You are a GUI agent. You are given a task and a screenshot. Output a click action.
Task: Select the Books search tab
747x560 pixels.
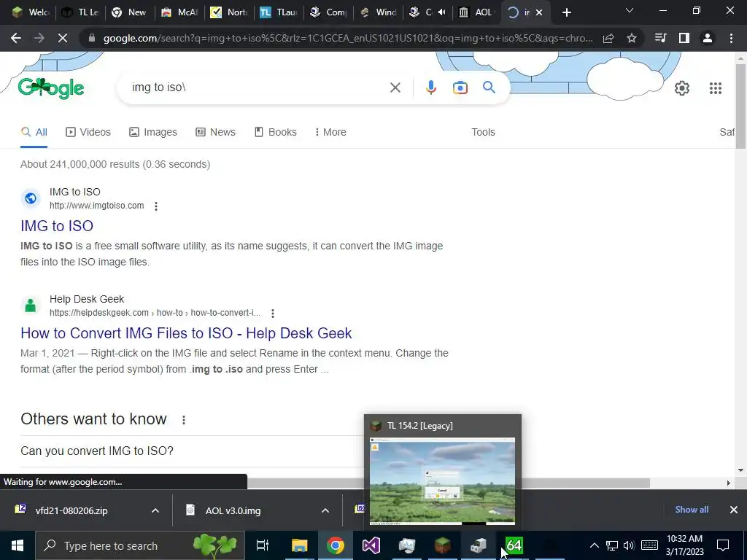(275, 132)
